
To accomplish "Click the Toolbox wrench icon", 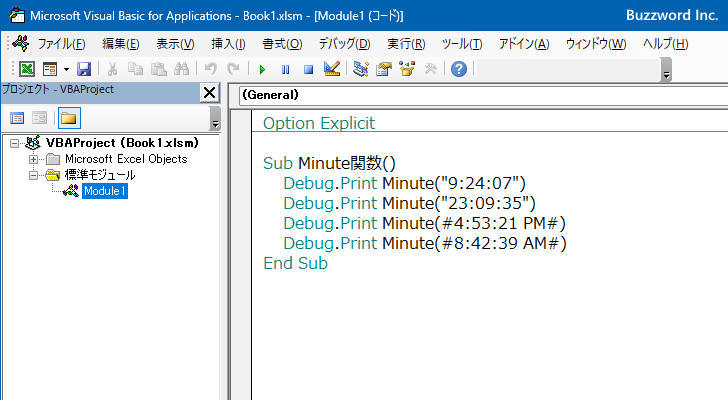I will point(430,69).
